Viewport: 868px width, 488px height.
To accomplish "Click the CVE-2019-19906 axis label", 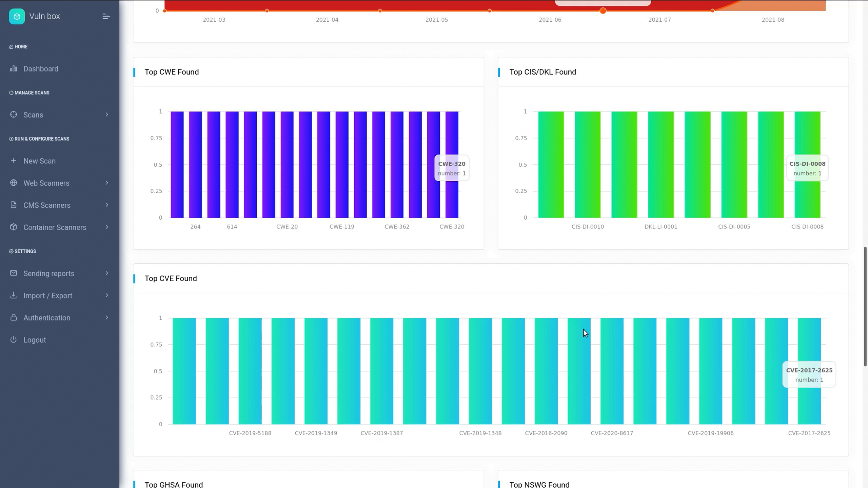I will 711,433.
